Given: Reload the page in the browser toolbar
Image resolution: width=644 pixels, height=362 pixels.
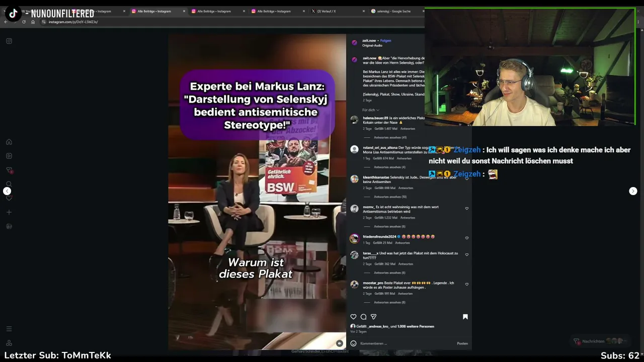Looking at the screenshot, I should 24,22.
